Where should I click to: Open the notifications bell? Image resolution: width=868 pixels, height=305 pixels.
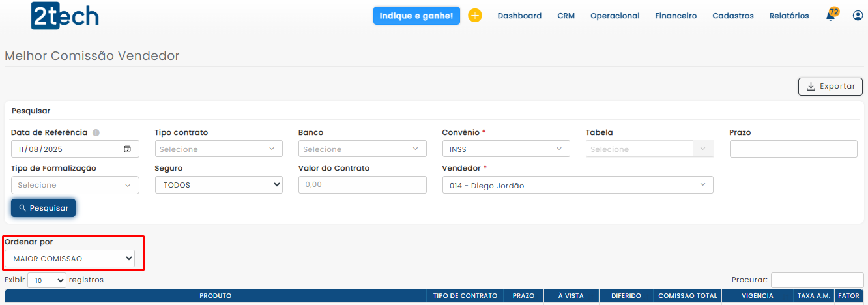click(x=830, y=16)
